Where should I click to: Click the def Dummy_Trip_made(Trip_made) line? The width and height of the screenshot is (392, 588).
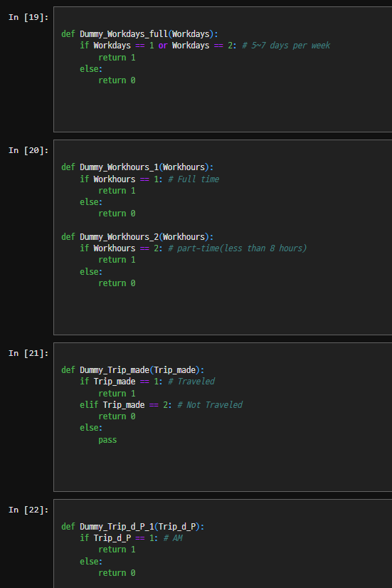point(132,370)
